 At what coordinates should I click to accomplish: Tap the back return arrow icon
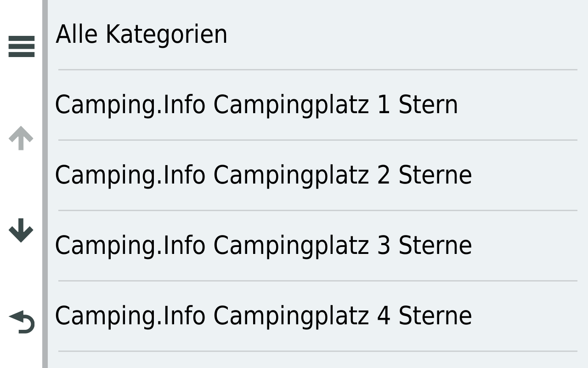click(22, 322)
